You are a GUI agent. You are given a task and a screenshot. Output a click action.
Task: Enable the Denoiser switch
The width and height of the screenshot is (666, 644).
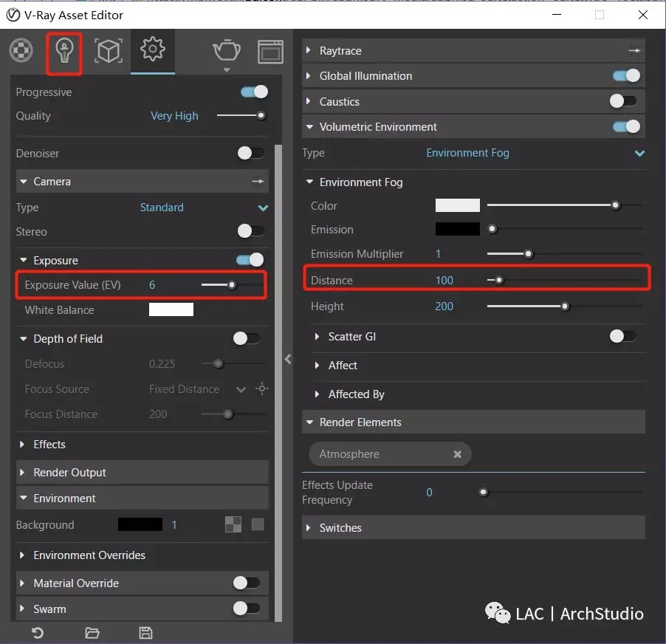(x=250, y=153)
